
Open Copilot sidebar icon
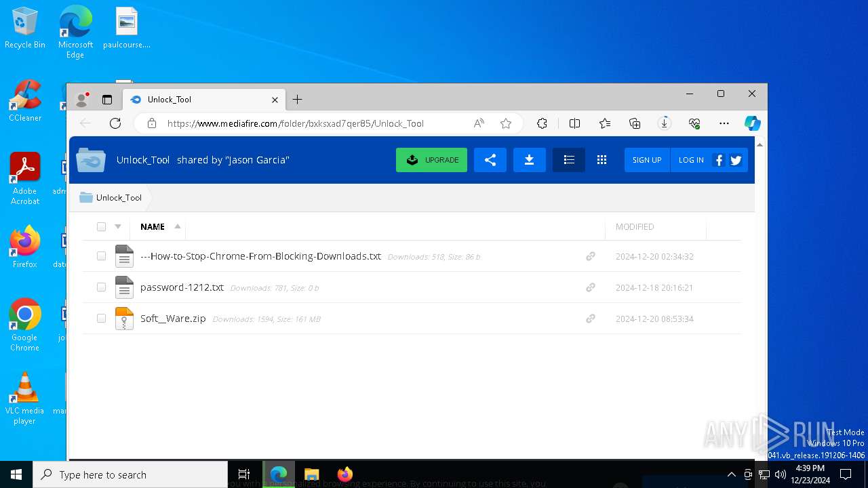[752, 123]
